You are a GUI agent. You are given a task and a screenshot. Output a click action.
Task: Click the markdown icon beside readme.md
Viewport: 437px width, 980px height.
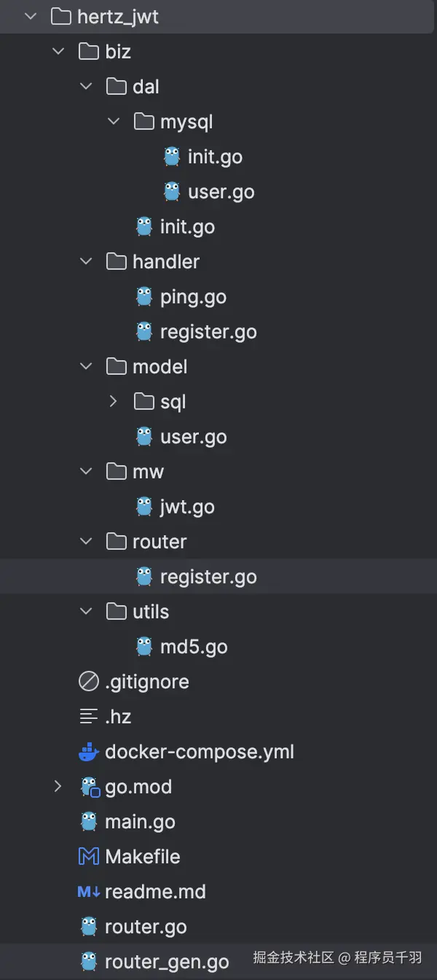point(88,892)
